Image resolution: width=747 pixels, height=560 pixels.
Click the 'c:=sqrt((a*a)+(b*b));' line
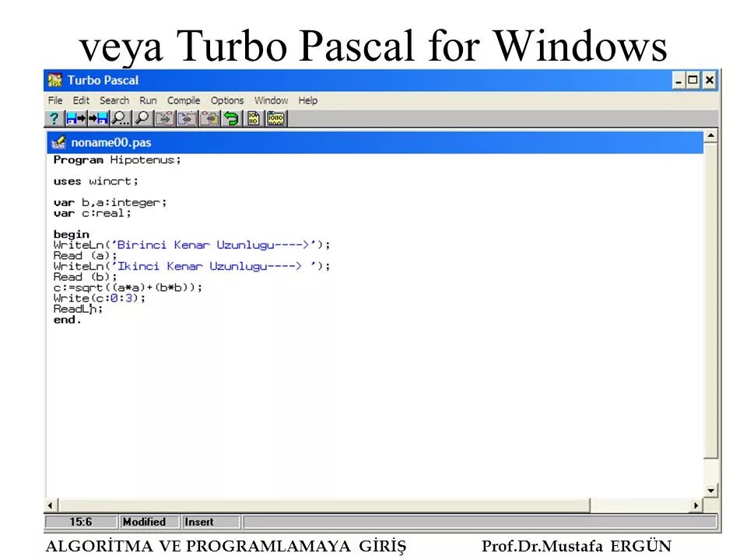tap(128, 288)
